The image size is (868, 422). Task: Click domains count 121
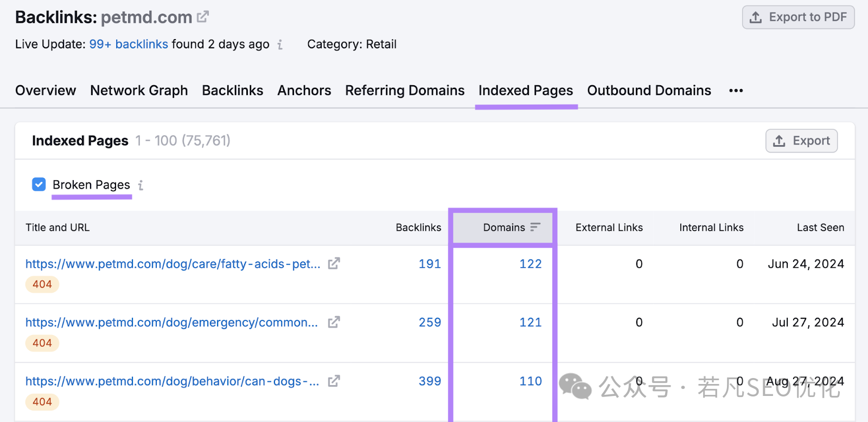tap(531, 323)
